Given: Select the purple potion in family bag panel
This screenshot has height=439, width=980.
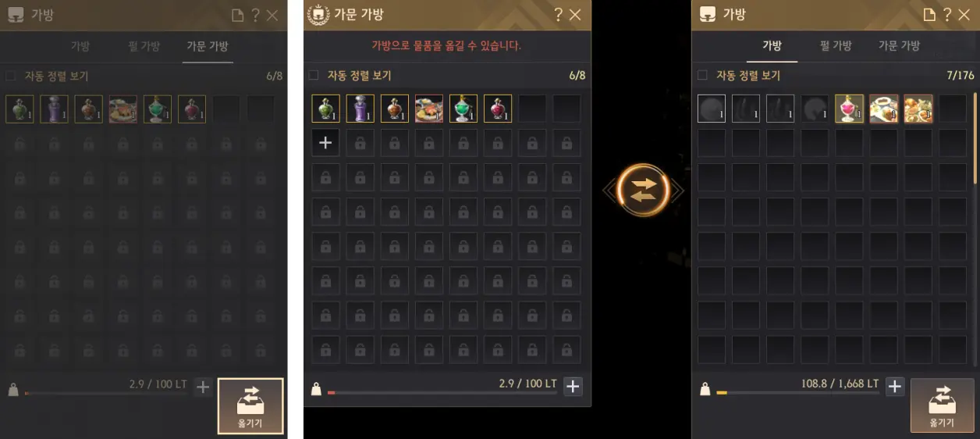Looking at the screenshot, I should point(360,109).
